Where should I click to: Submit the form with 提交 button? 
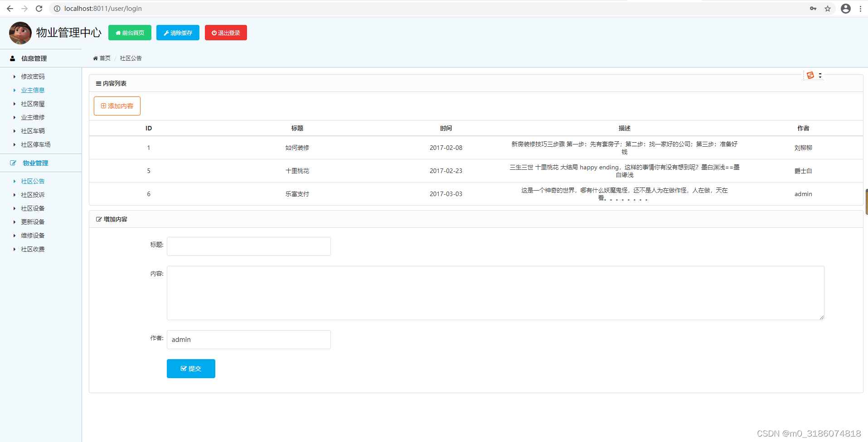190,369
